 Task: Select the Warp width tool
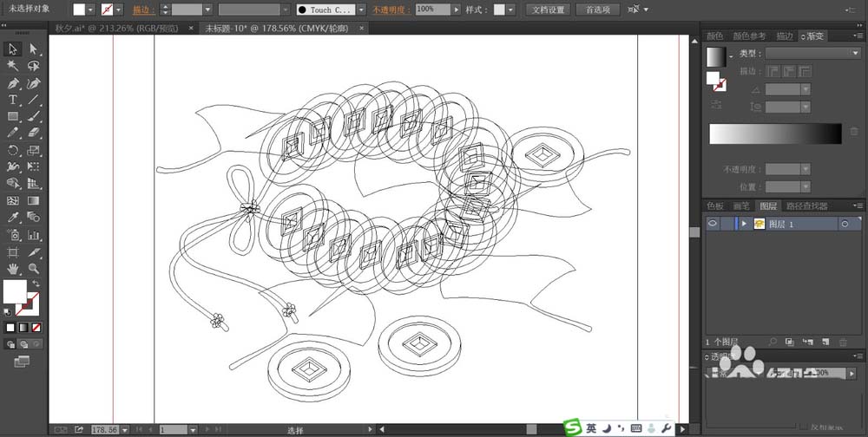(13, 166)
